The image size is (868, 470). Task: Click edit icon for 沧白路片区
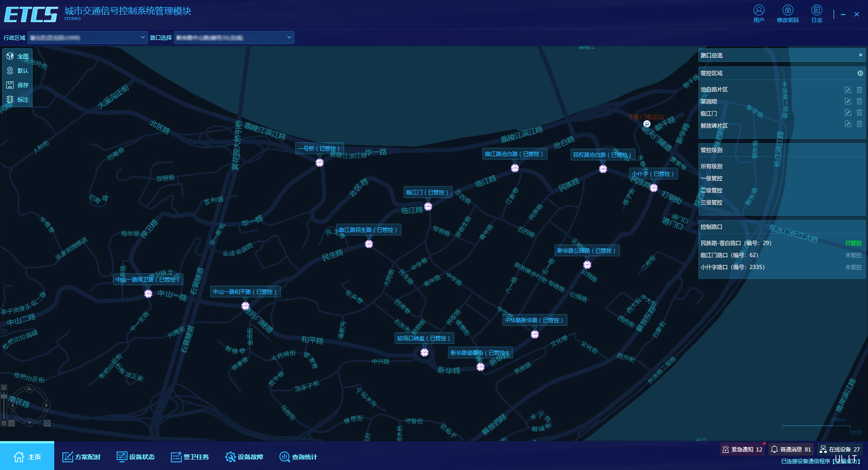click(x=848, y=90)
